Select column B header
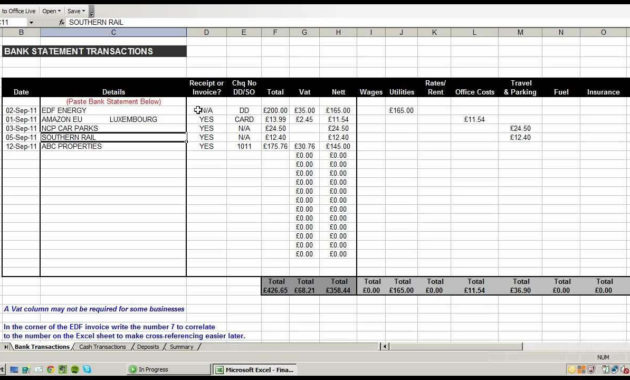 pyautogui.click(x=21, y=32)
